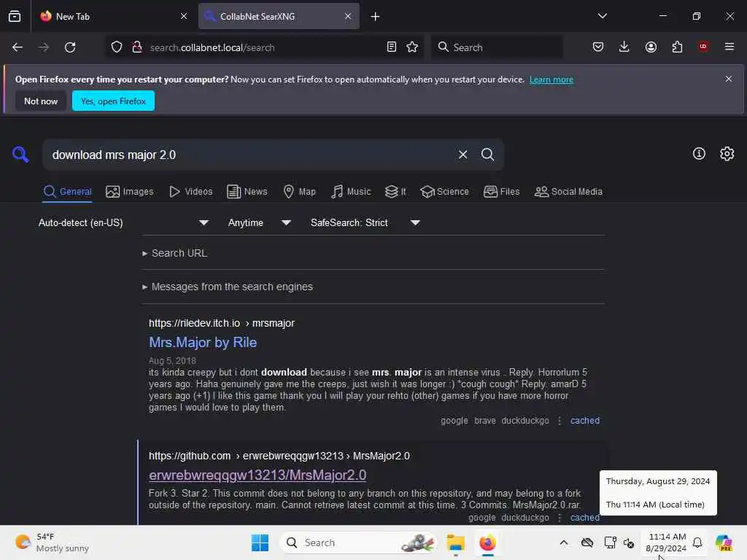Open the weather widget showing 54°F
The width and height of the screenshot is (747, 560).
click(52, 542)
